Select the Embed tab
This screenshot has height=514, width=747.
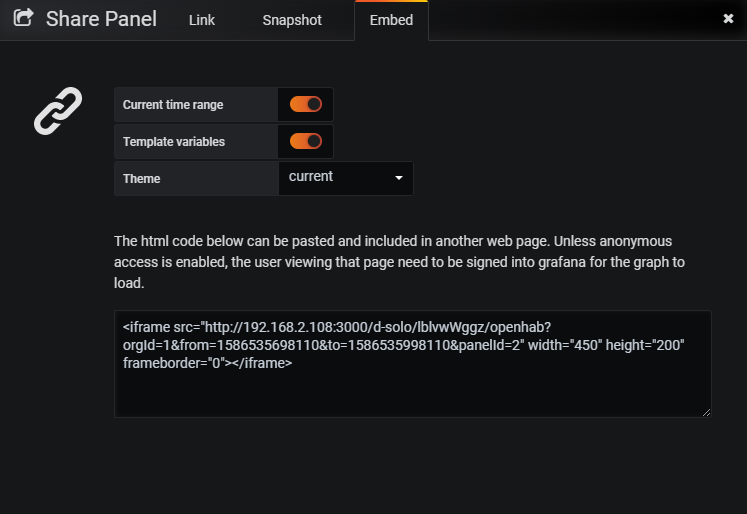(x=391, y=20)
